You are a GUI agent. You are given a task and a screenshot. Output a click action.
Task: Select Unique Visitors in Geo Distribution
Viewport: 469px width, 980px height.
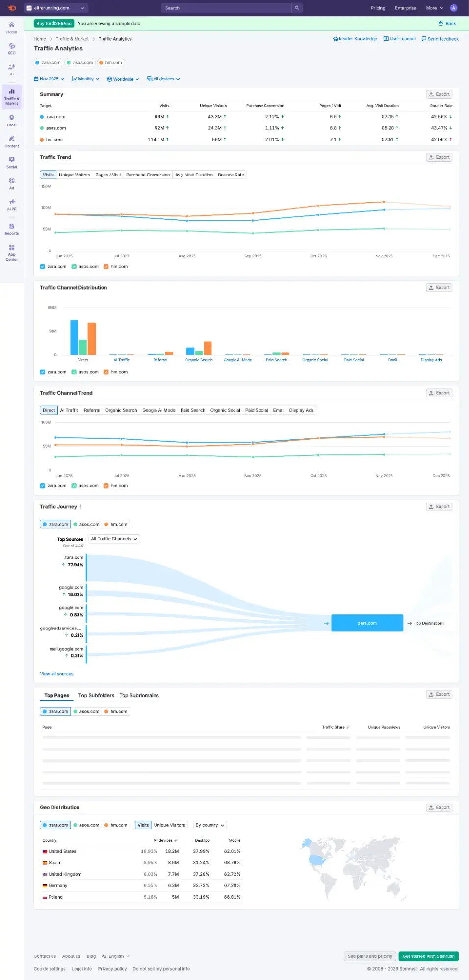point(170,825)
